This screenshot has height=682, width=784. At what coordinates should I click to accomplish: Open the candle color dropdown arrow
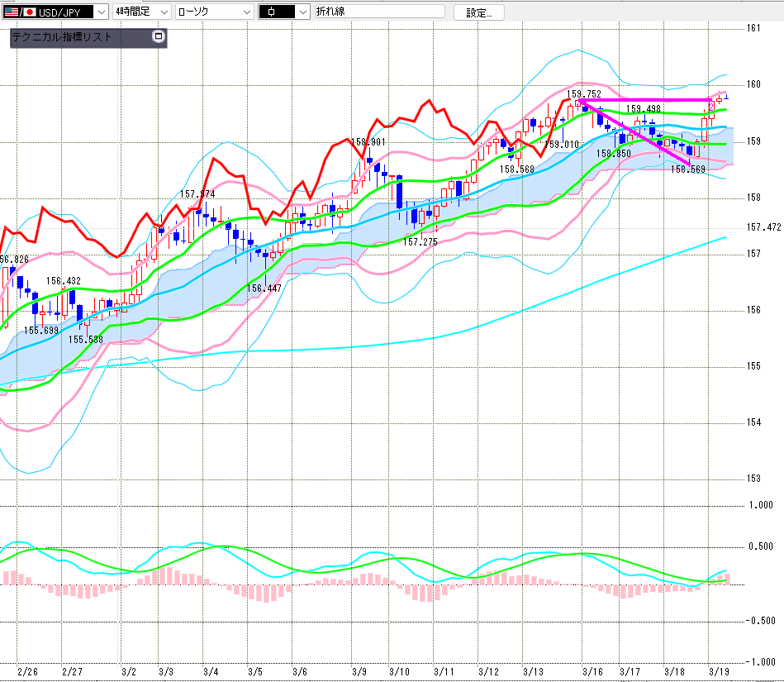pyautogui.click(x=302, y=12)
